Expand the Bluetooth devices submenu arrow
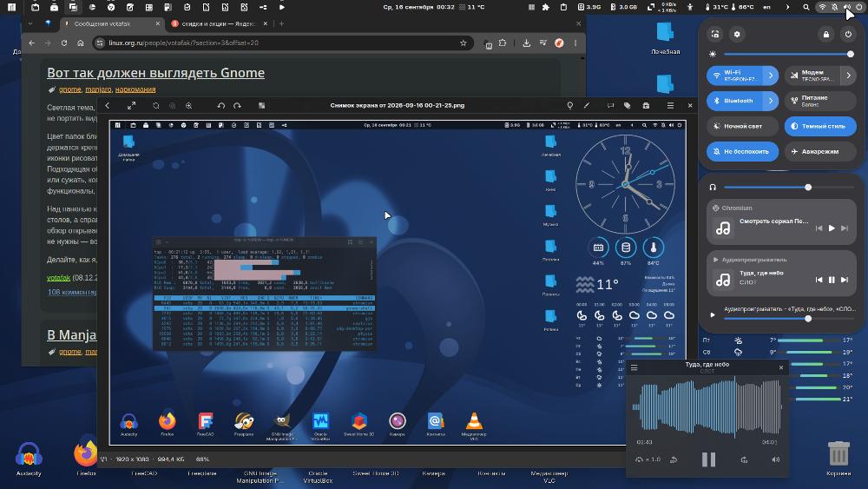 coord(771,101)
